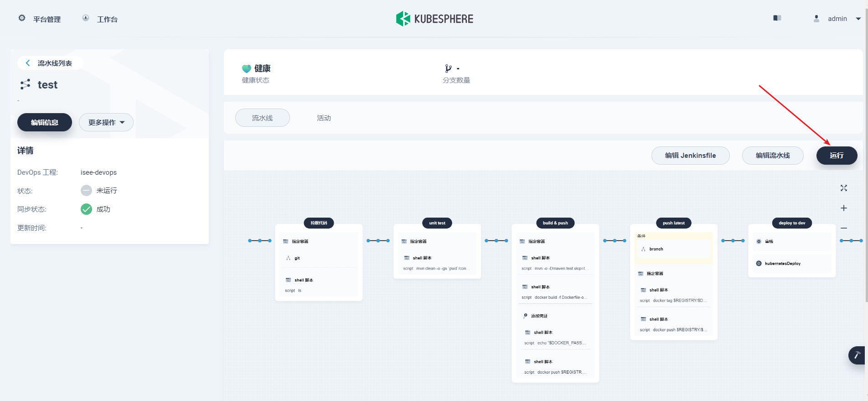Open the documentation book icon in header
868x401 pixels.
tap(777, 18)
